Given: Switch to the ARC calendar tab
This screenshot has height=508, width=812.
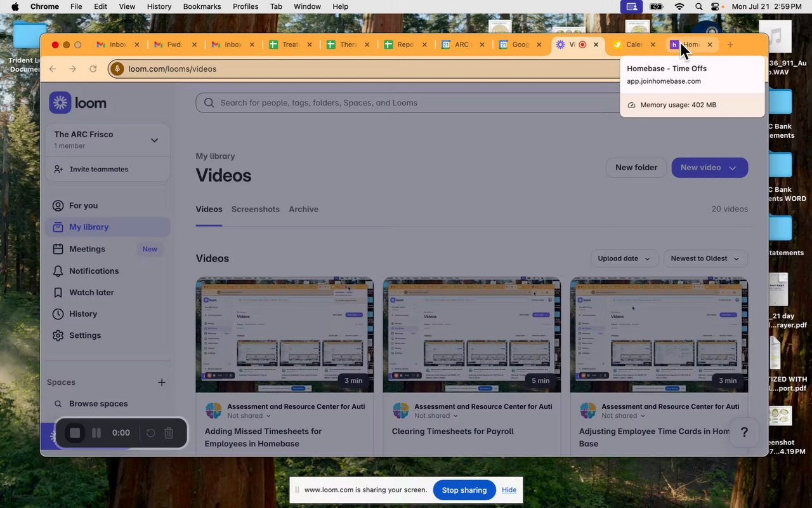Looking at the screenshot, I should coord(462,44).
